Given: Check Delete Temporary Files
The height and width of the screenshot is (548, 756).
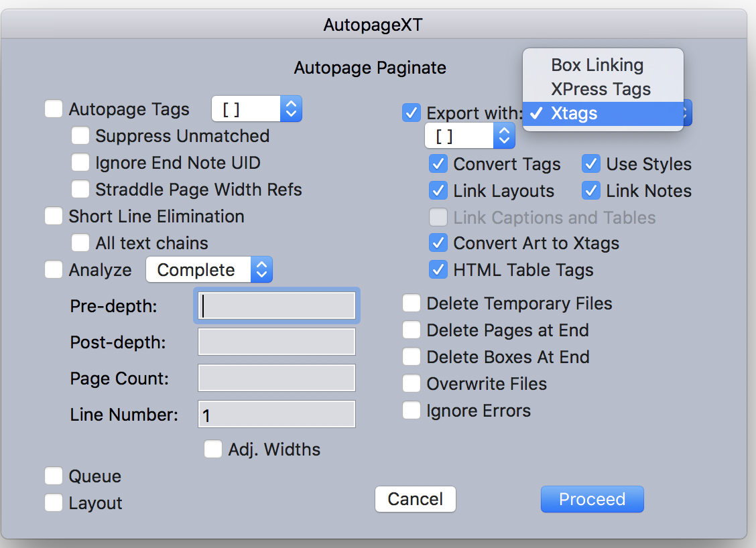Looking at the screenshot, I should [x=412, y=303].
